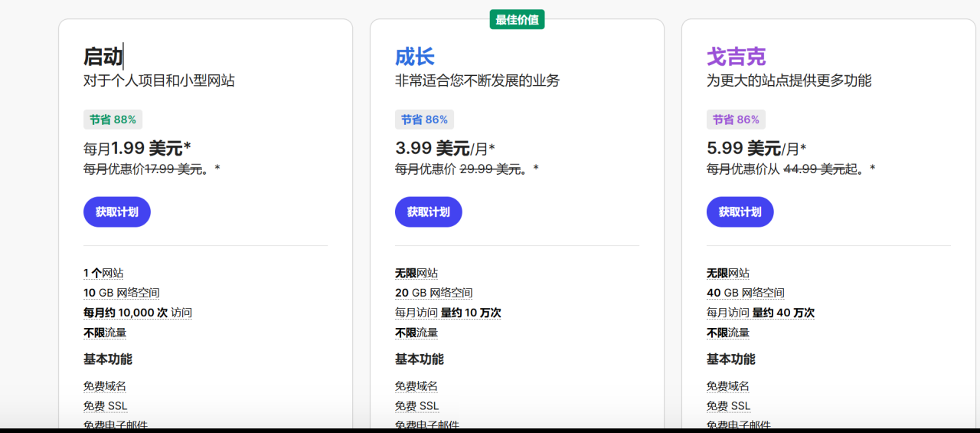Click 免费 SSL in the 成长 plan
The image size is (980, 433).
(417, 406)
